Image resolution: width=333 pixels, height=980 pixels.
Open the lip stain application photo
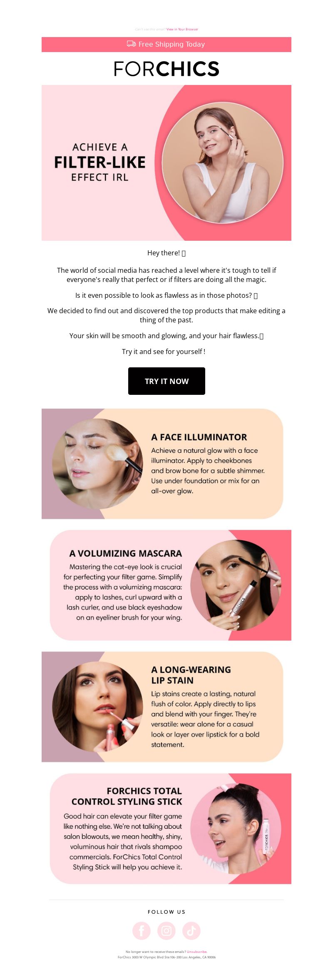tap(97, 707)
